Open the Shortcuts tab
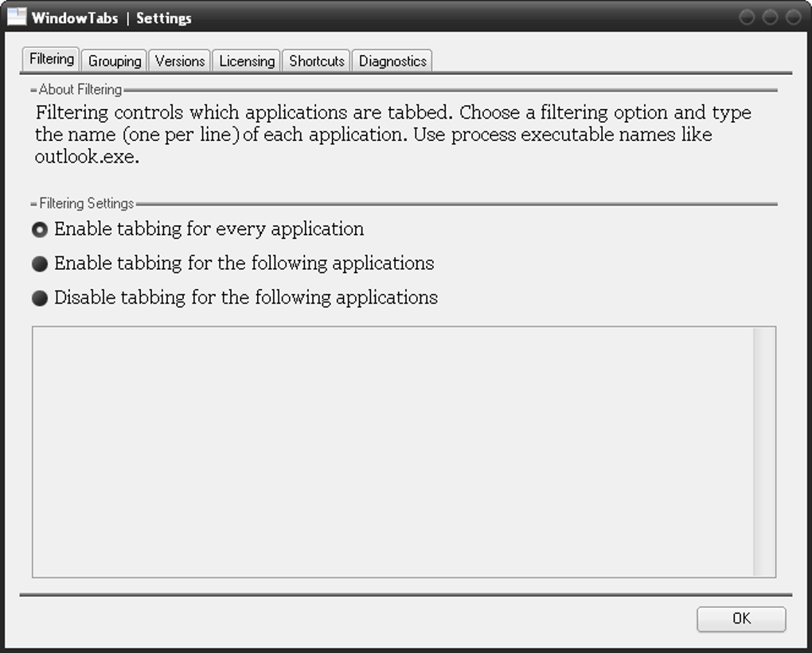The image size is (812, 653). [315, 61]
